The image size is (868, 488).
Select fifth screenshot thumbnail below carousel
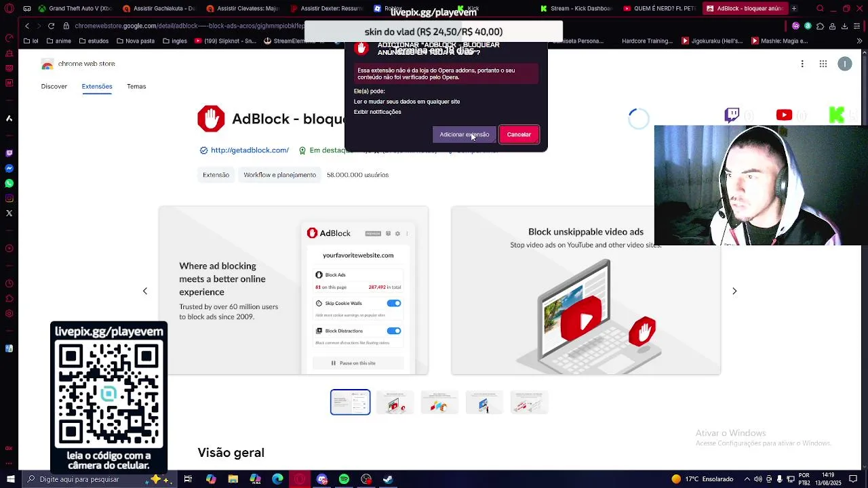[x=529, y=402]
